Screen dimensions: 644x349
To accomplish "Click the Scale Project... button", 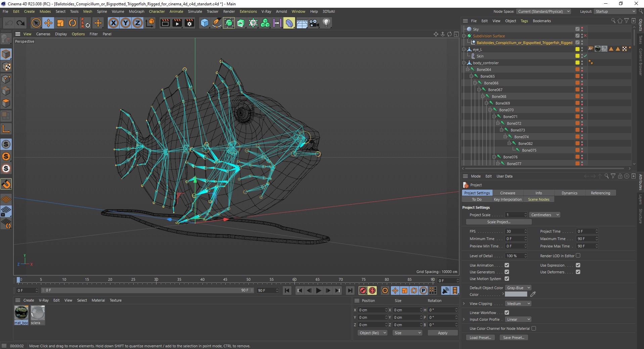I will 499,222.
